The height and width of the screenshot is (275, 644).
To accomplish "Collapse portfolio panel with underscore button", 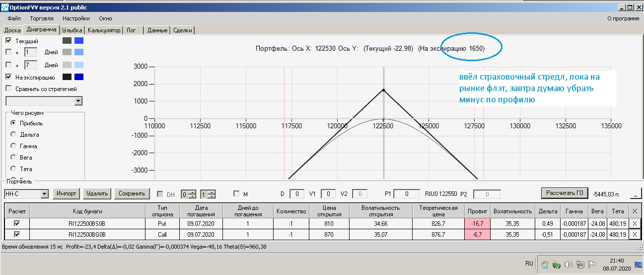I will tap(635, 193).
